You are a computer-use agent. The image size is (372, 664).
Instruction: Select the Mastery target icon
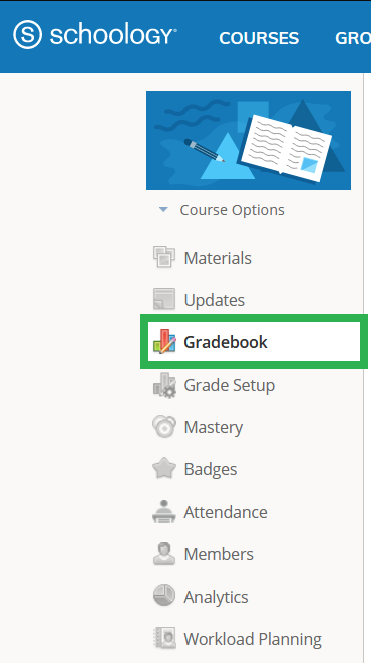(164, 426)
